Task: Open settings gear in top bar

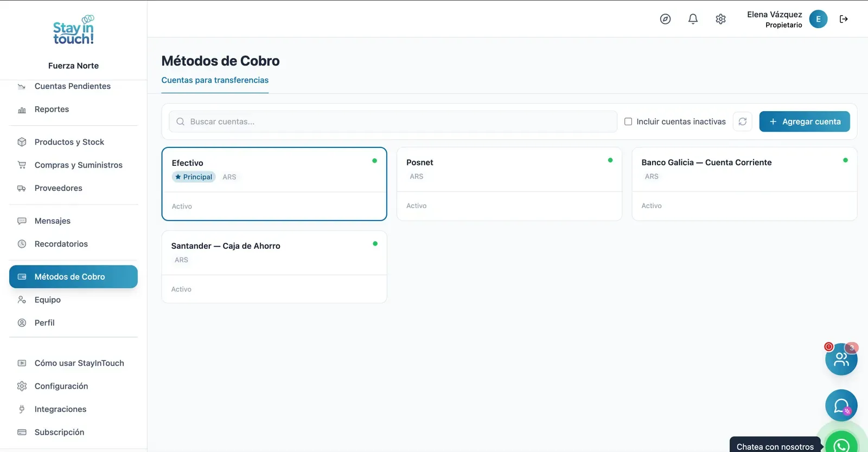Action: tap(720, 19)
